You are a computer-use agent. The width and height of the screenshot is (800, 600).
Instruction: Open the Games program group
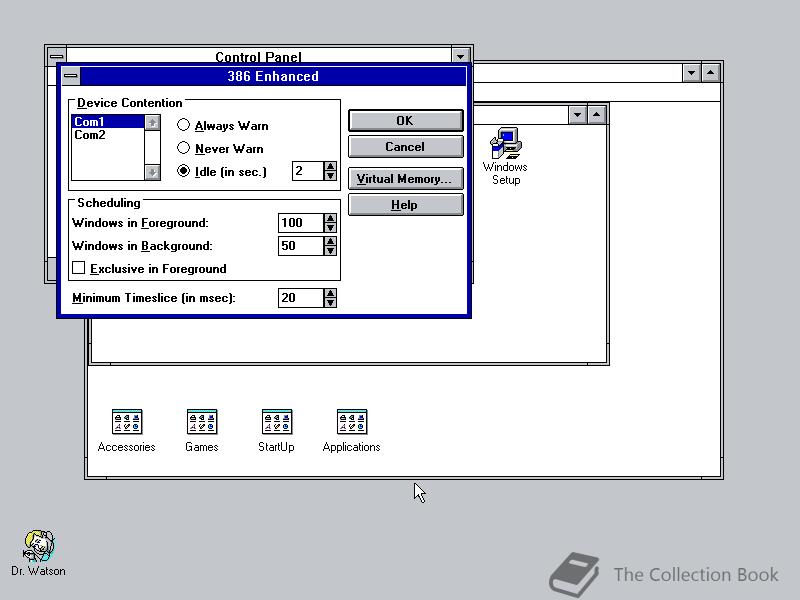202,431
